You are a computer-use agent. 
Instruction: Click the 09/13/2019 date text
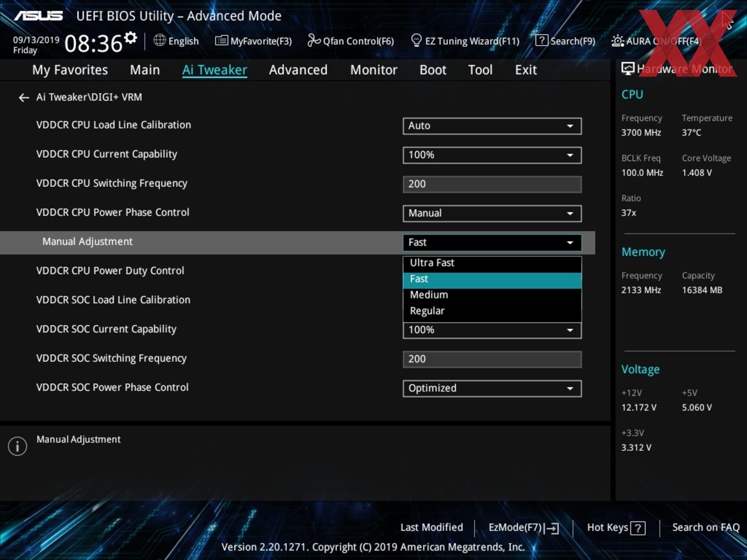click(36, 40)
